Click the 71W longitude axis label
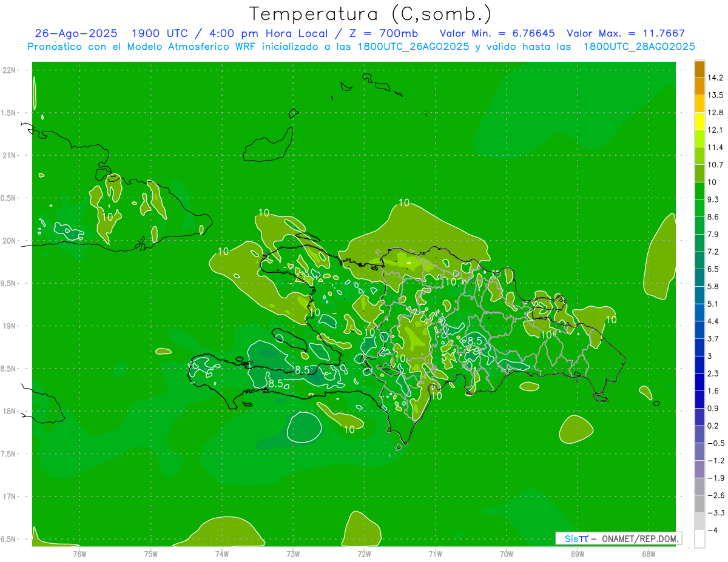The height and width of the screenshot is (562, 728). tap(435, 554)
